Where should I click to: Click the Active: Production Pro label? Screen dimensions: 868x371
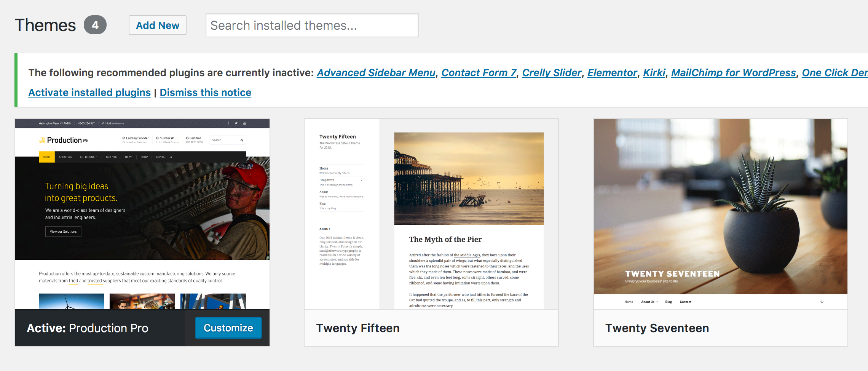pos(88,328)
